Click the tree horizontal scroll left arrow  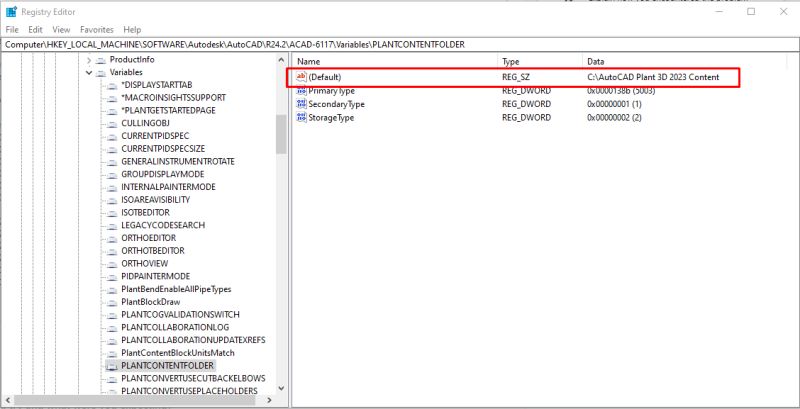coord(7,400)
